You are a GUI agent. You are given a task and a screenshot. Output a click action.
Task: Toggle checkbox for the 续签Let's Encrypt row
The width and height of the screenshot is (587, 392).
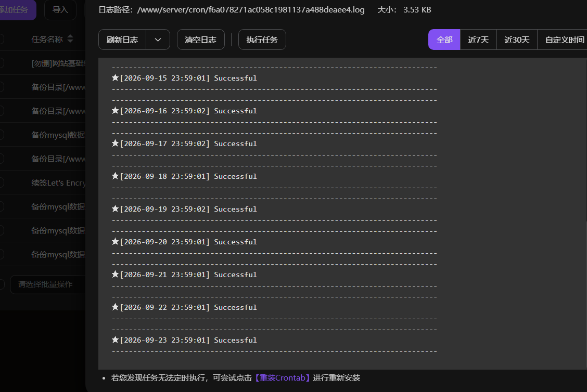pyautogui.click(x=1, y=182)
